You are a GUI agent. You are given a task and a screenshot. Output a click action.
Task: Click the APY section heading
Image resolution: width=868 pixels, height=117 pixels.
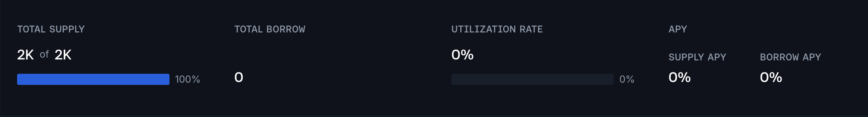click(x=678, y=29)
